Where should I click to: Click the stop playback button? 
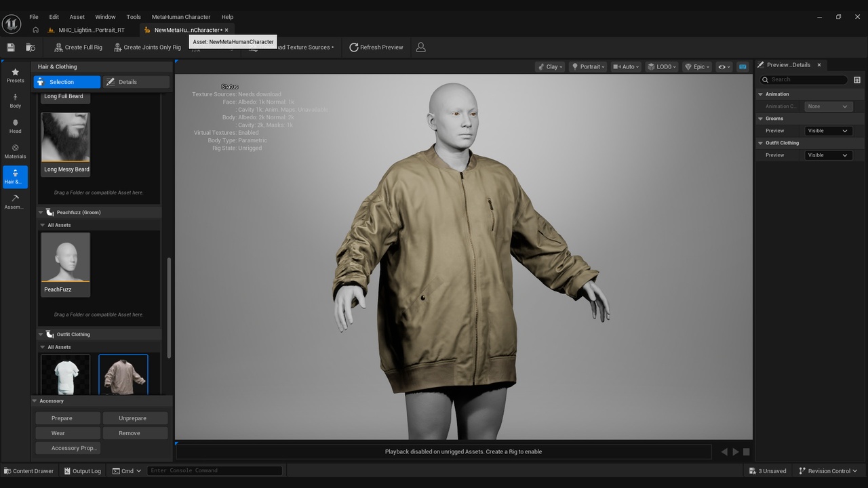[x=746, y=451]
